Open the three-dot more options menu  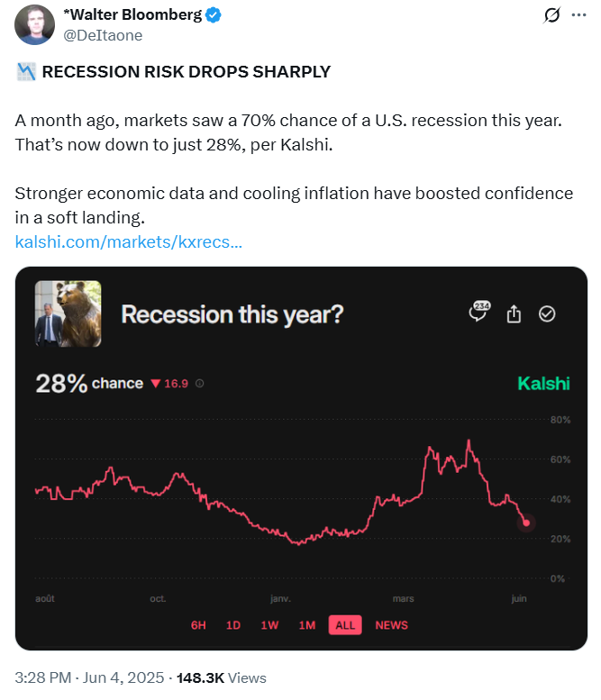(x=578, y=16)
